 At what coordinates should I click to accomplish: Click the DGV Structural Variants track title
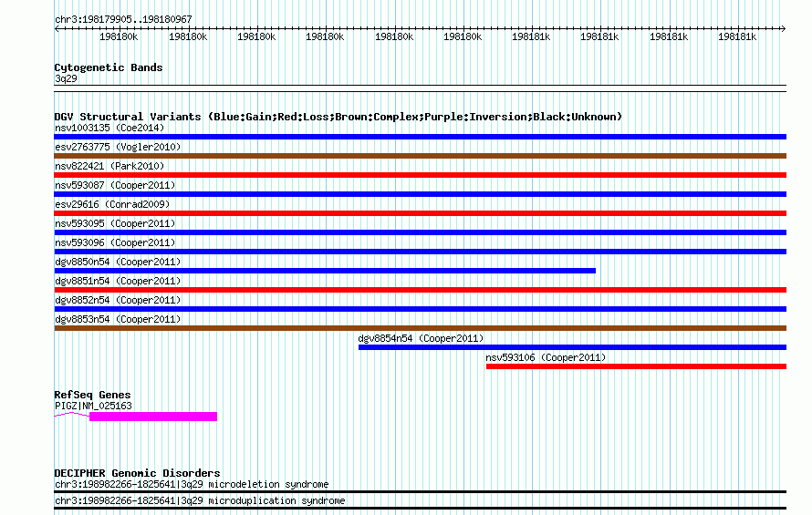[338, 117]
